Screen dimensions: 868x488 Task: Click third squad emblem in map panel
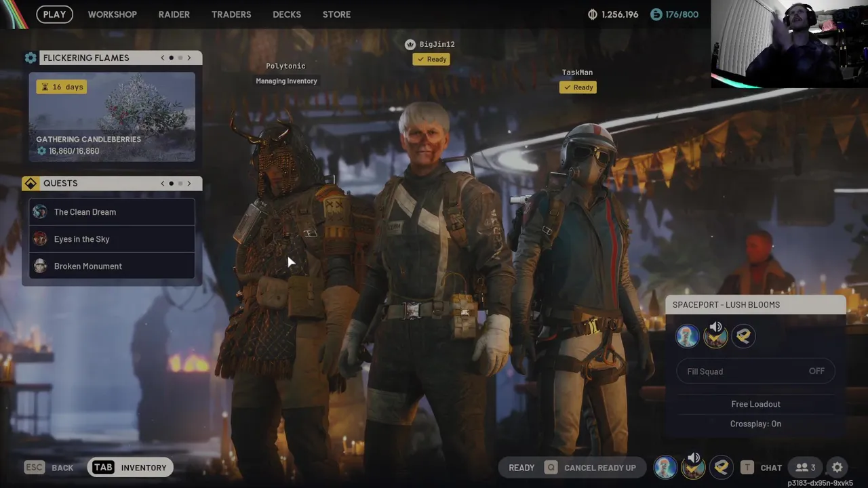tap(743, 335)
